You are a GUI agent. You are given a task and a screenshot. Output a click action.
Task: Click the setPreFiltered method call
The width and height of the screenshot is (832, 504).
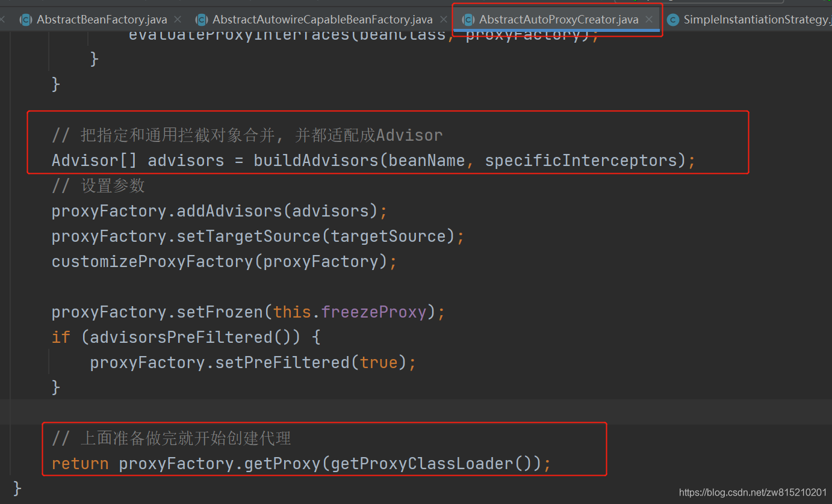pos(282,363)
